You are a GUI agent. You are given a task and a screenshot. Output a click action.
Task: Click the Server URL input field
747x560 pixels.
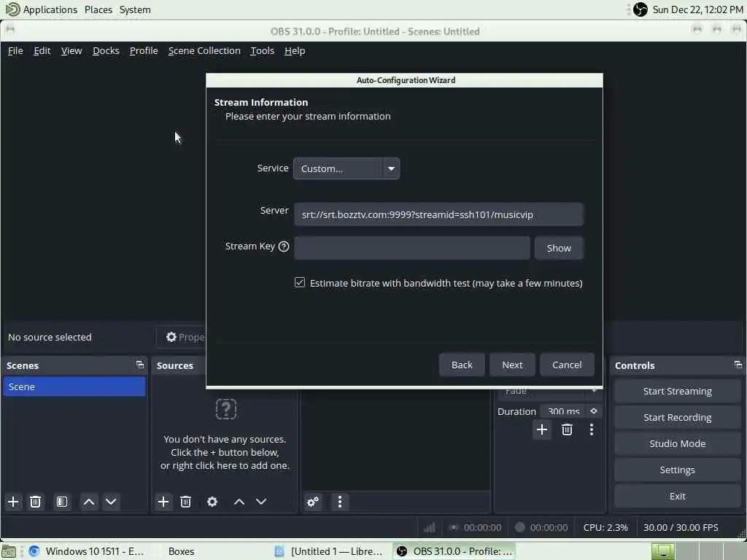coord(438,214)
